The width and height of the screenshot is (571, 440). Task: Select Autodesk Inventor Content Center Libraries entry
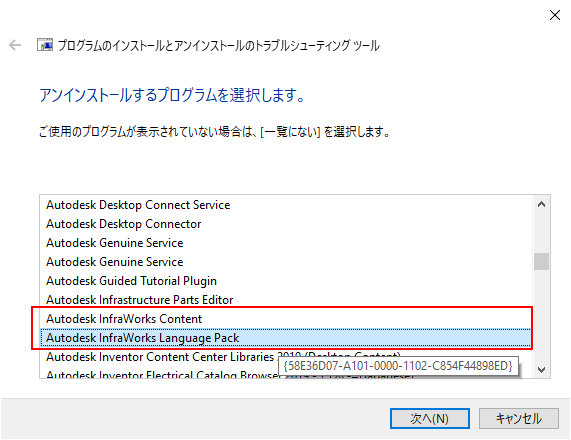[x=286, y=357]
